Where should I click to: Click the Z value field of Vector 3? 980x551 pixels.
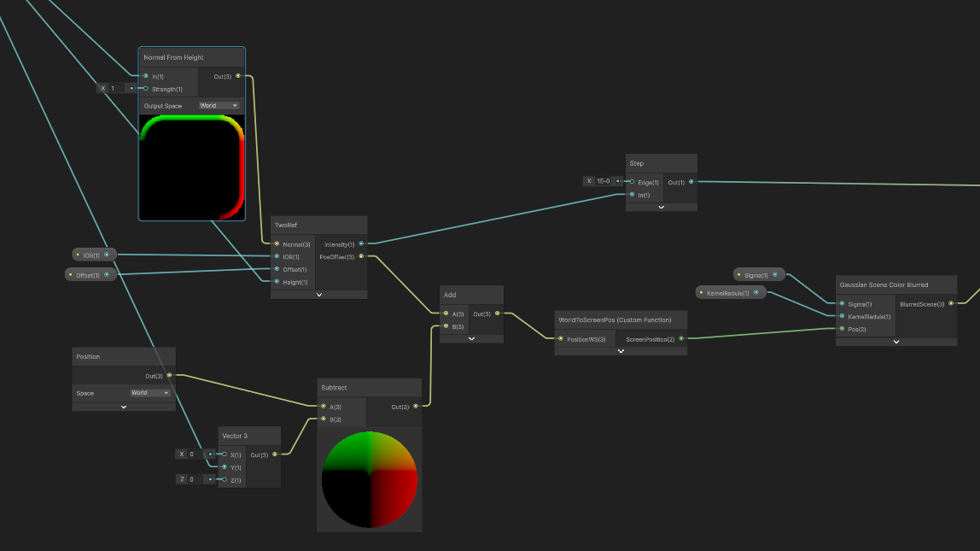click(x=195, y=479)
